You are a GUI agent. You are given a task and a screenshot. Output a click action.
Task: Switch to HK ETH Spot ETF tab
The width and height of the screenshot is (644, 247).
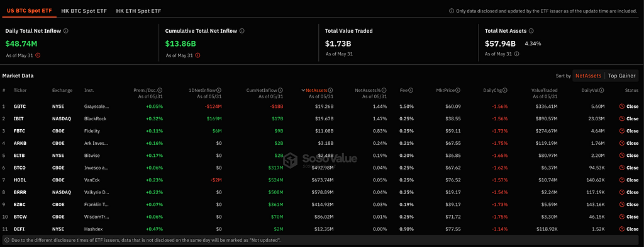[x=138, y=11]
